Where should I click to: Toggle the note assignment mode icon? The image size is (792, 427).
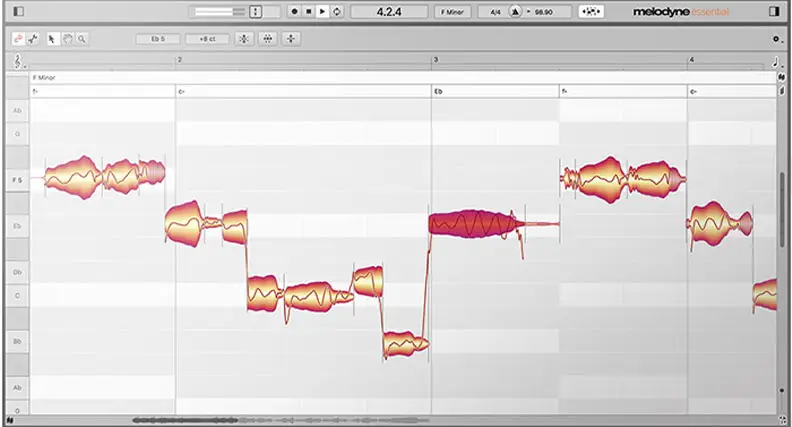(x=591, y=11)
